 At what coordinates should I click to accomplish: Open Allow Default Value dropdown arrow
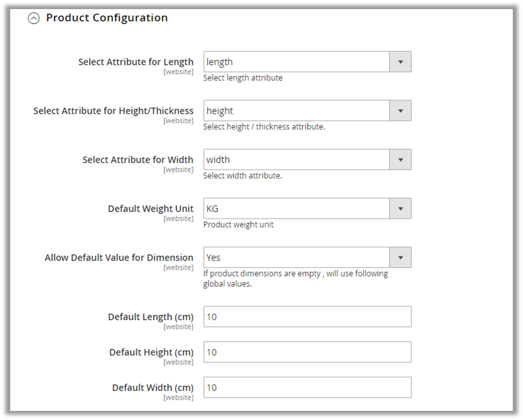[x=400, y=257]
